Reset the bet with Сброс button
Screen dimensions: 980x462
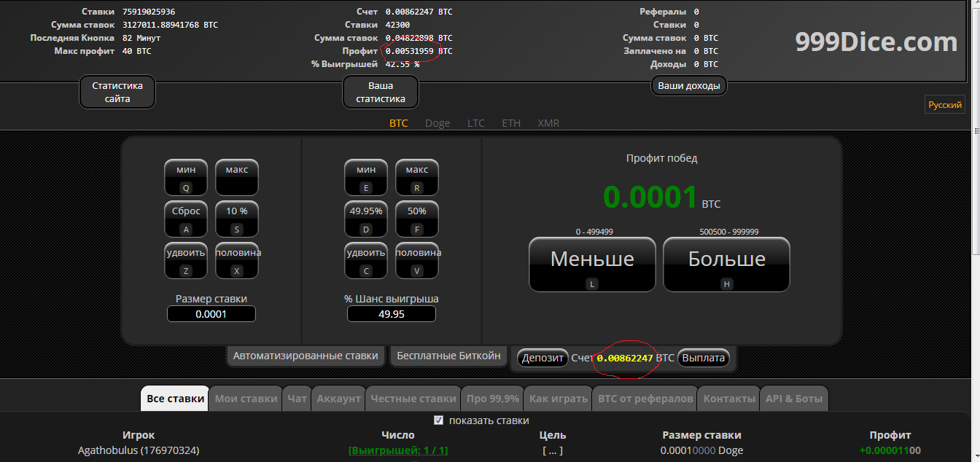(x=186, y=219)
